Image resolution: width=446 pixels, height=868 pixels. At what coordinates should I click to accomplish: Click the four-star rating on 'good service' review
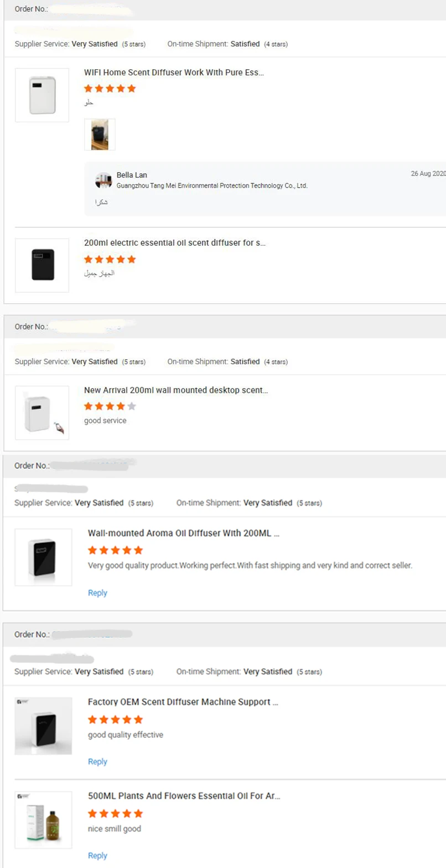pos(110,406)
